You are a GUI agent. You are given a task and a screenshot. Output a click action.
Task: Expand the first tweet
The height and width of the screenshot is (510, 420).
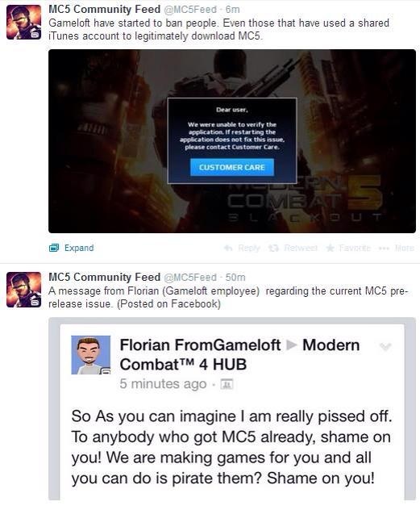pos(79,248)
